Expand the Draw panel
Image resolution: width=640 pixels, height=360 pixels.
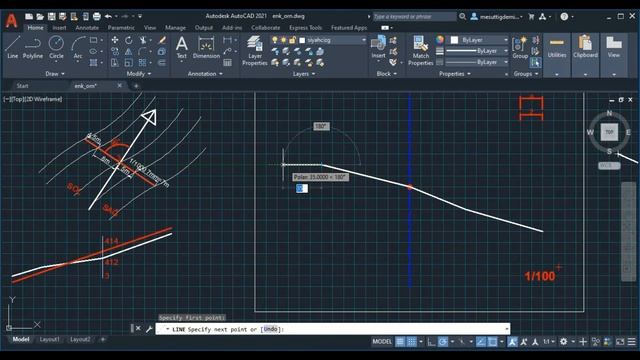(x=55, y=74)
